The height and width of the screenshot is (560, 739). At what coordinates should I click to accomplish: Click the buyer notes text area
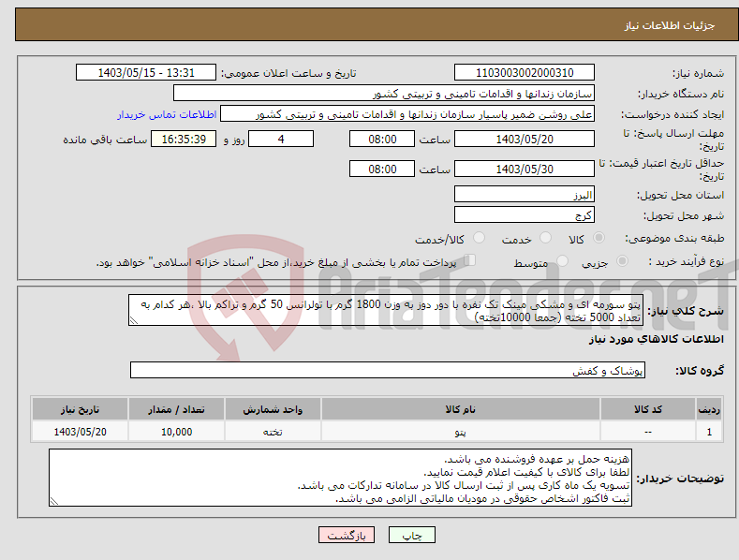click(340, 478)
